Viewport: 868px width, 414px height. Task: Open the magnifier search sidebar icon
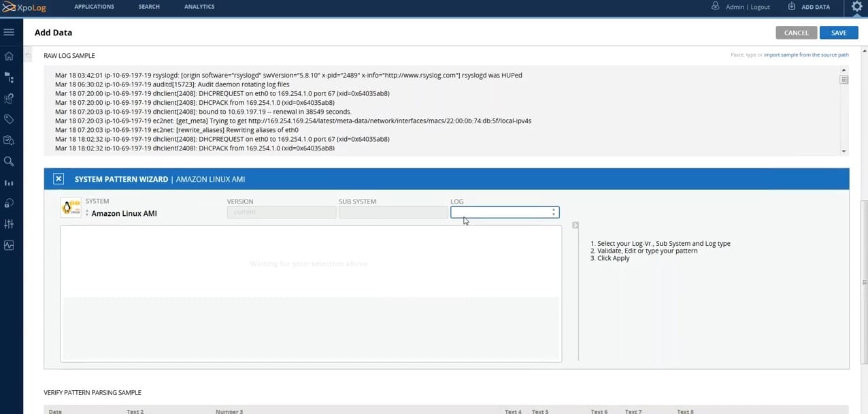coord(9,161)
